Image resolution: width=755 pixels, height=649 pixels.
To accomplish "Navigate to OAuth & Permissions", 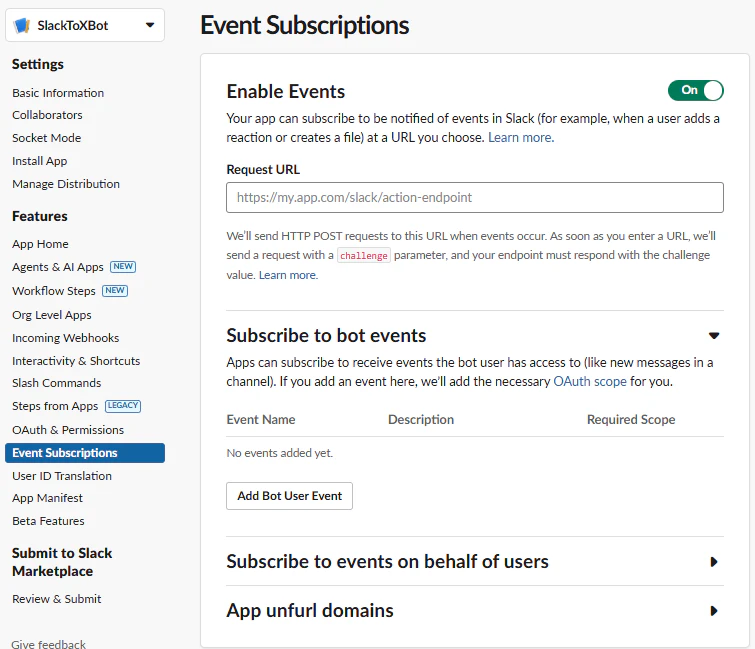I will (x=68, y=430).
